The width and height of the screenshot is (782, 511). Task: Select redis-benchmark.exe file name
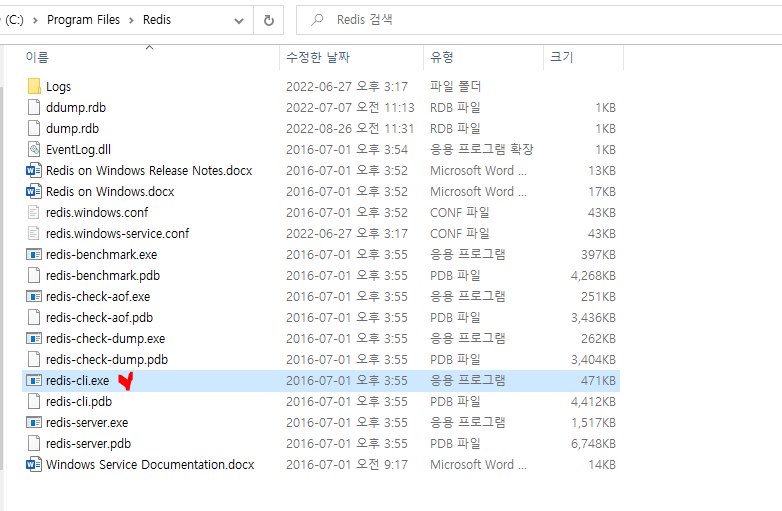(101, 254)
